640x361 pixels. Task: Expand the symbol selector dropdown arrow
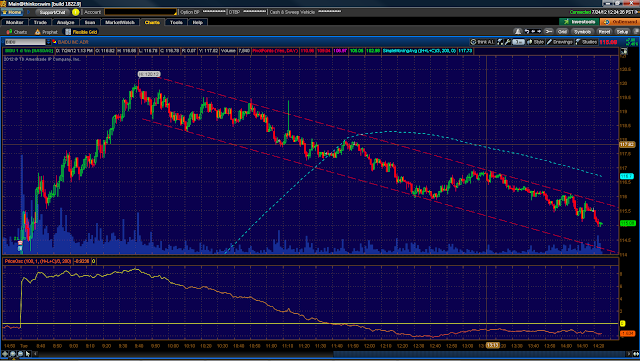pos(48,42)
